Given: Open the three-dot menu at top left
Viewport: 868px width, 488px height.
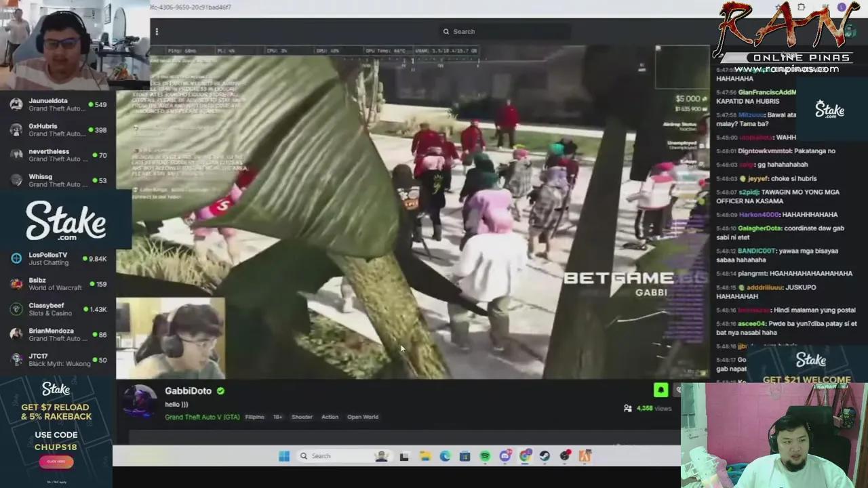Looking at the screenshot, I should coord(157,31).
